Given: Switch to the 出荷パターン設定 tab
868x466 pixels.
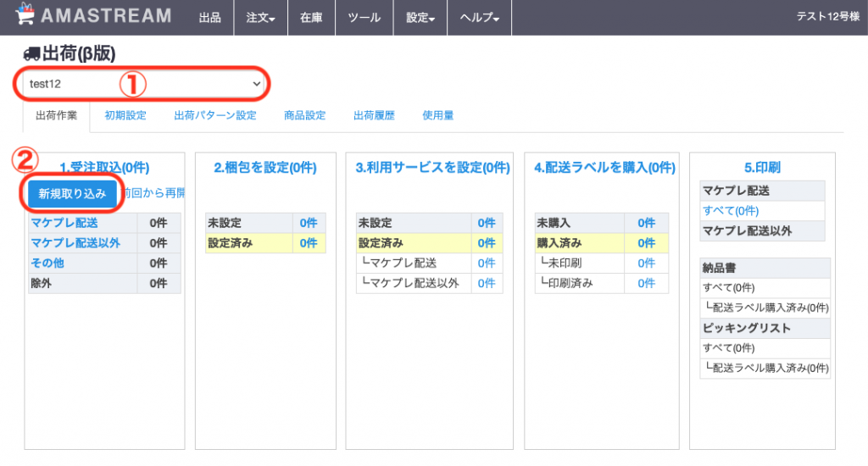Looking at the screenshot, I should 215,116.
